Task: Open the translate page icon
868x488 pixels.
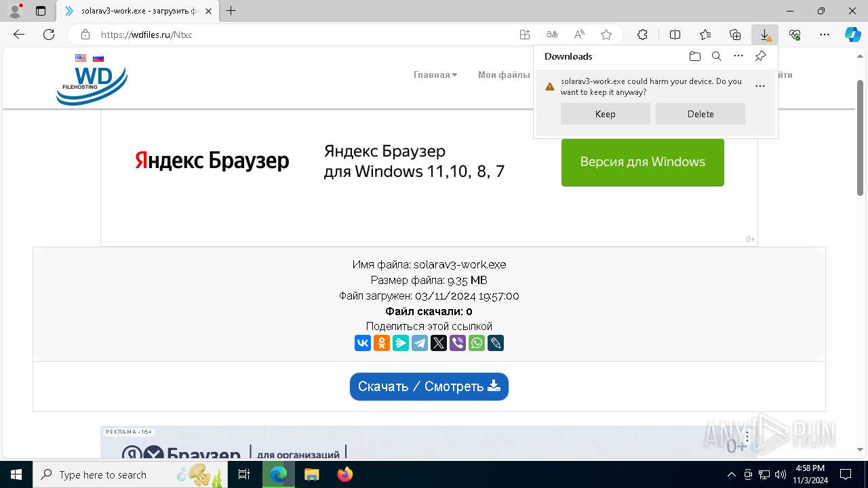Action: (552, 35)
